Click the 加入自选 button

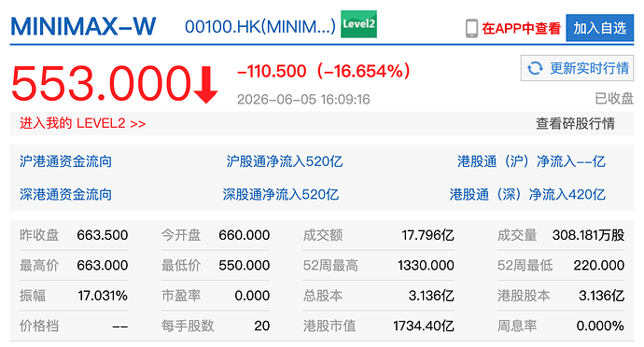pos(599,28)
